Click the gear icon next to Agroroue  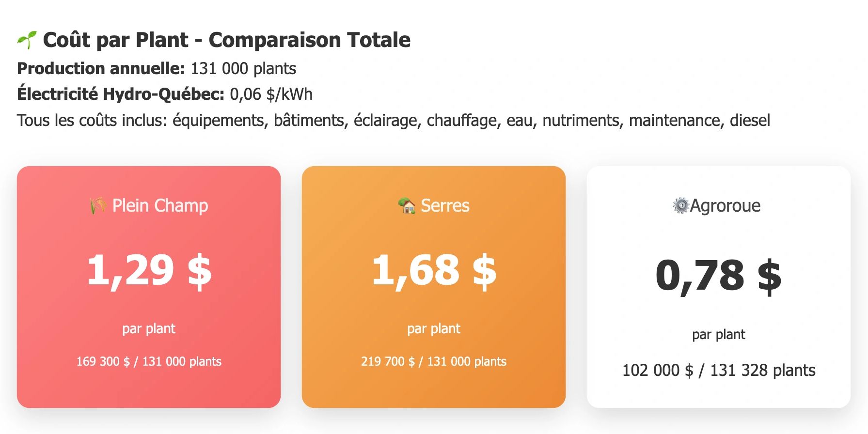point(680,206)
